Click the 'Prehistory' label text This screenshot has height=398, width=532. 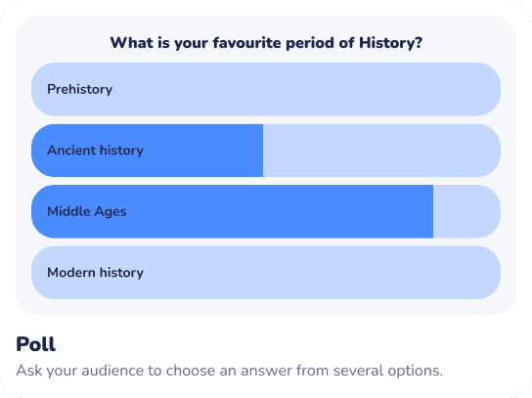tap(80, 90)
